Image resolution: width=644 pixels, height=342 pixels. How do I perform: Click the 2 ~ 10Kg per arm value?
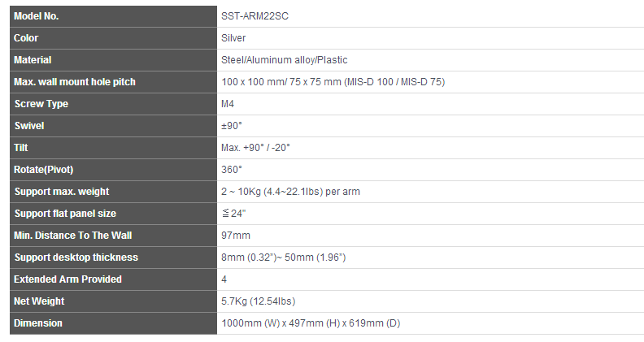click(x=290, y=192)
